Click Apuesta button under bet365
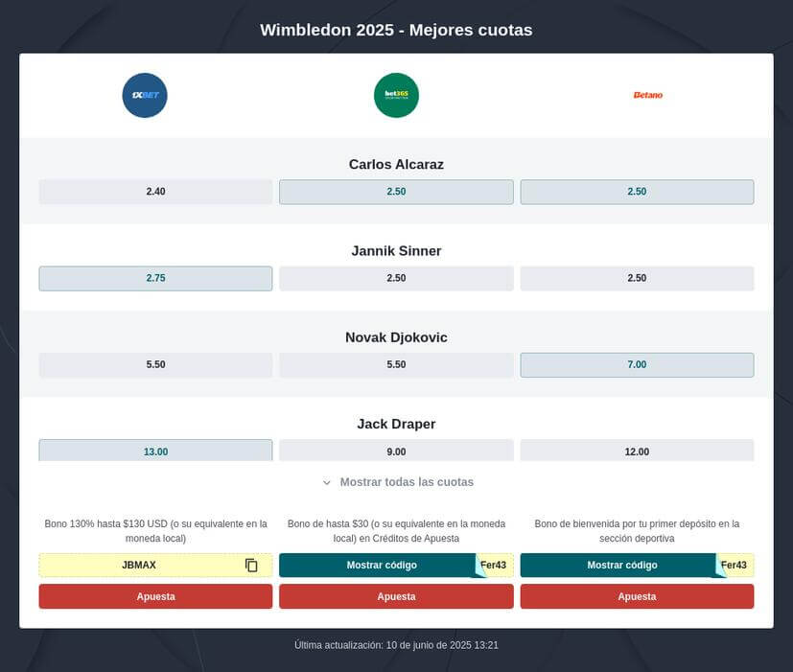The height and width of the screenshot is (672, 793). click(396, 596)
